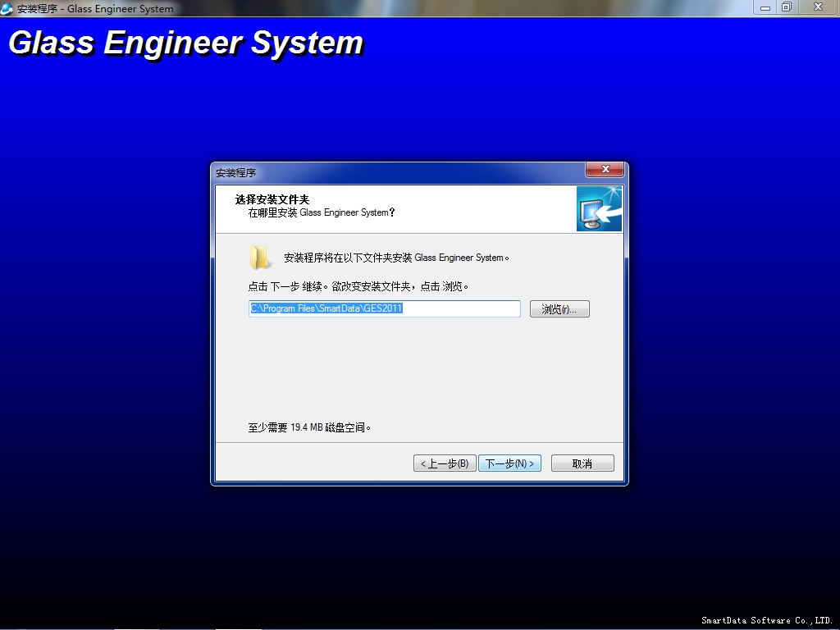Image resolution: width=840 pixels, height=630 pixels.
Task: Click the installer computer graphic icon
Action: coord(599,209)
